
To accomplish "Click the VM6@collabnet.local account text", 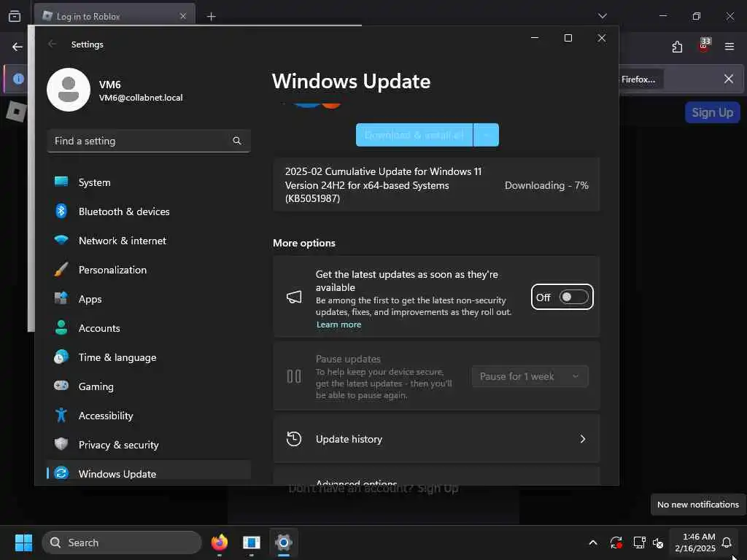I will (x=141, y=98).
